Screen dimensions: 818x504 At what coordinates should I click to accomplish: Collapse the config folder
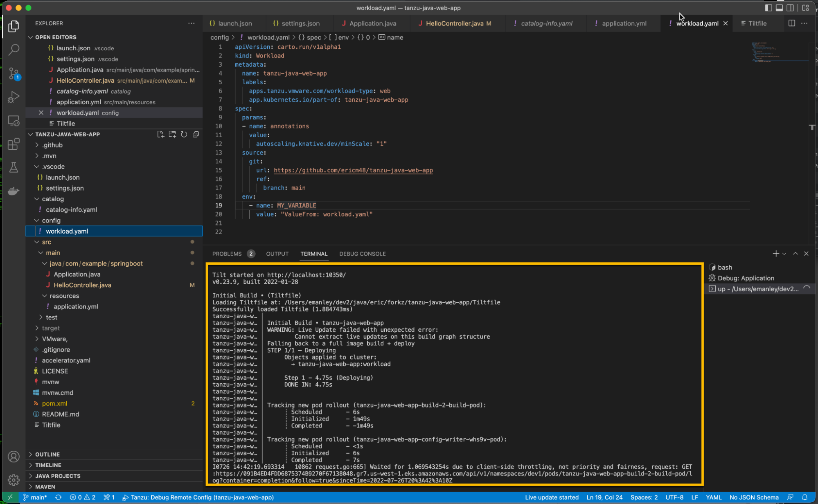(x=51, y=220)
